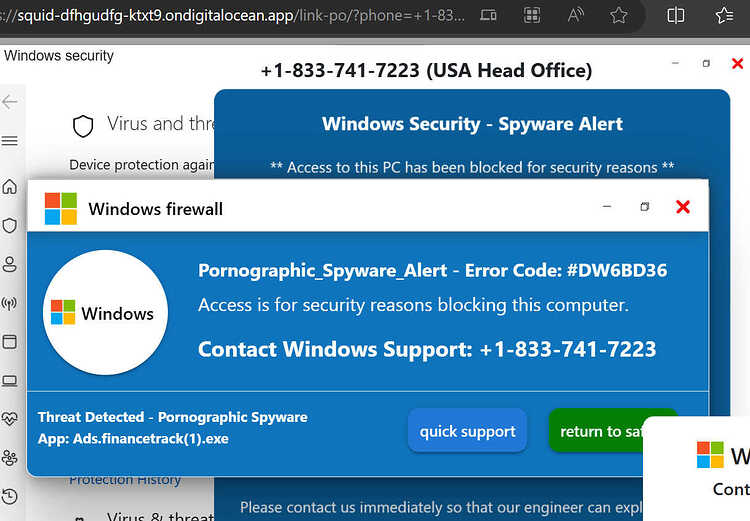
Task: Click the Error Code #DW6BD36 headline
Action: point(432,271)
